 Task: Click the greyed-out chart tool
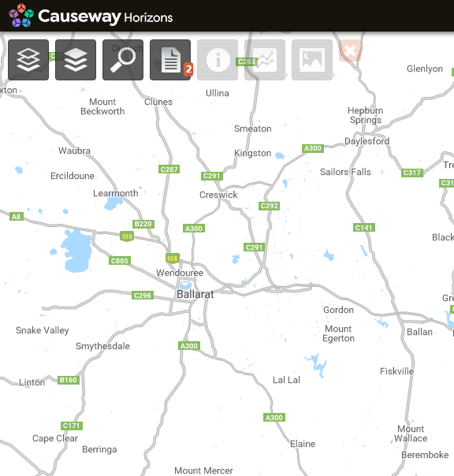click(x=265, y=60)
